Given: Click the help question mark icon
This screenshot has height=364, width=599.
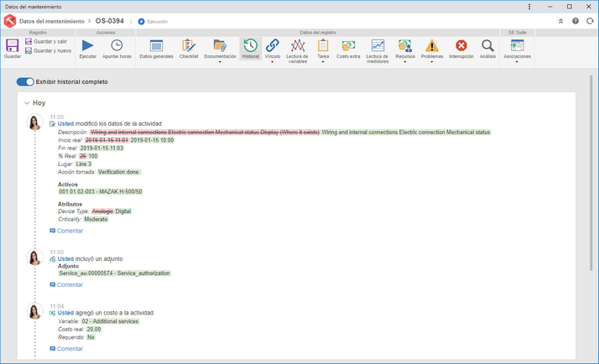Looking at the screenshot, I should (x=576, y=21).
